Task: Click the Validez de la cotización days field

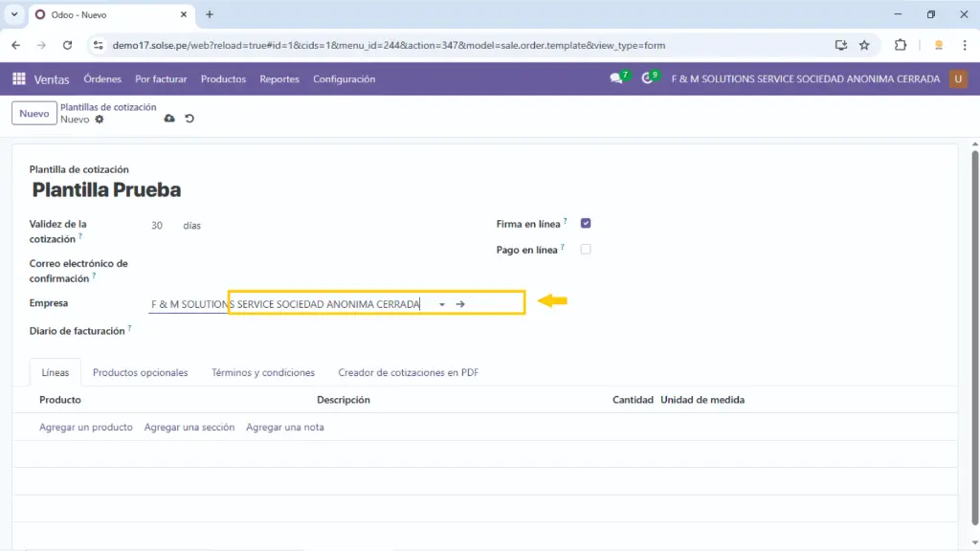Action: [x=157, y=226]
